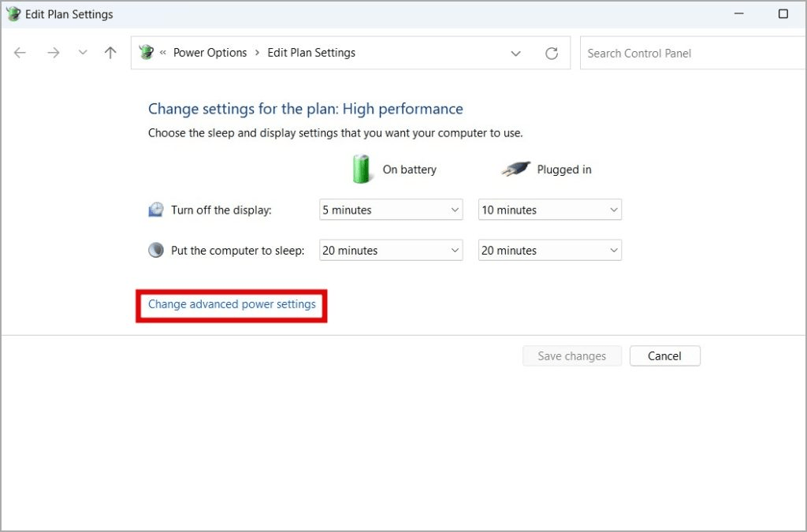Click the 'Choose the sleep and display settings' description

click(336, 133)
